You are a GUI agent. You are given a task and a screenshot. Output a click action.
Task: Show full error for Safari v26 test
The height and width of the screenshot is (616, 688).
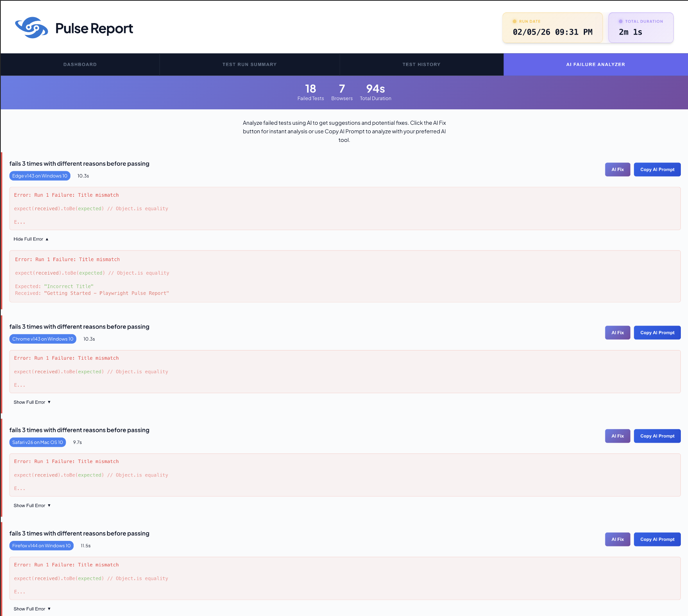[32, 506]
